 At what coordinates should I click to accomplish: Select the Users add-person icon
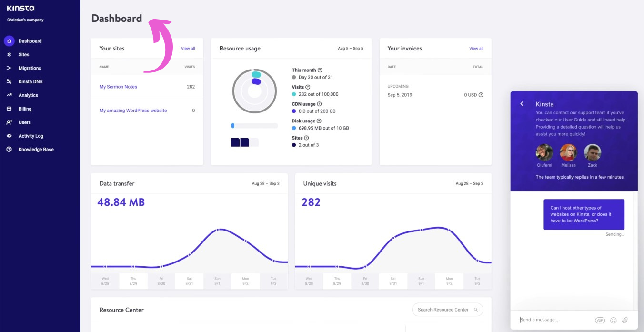pyautogui.click(x=9, y=122)
